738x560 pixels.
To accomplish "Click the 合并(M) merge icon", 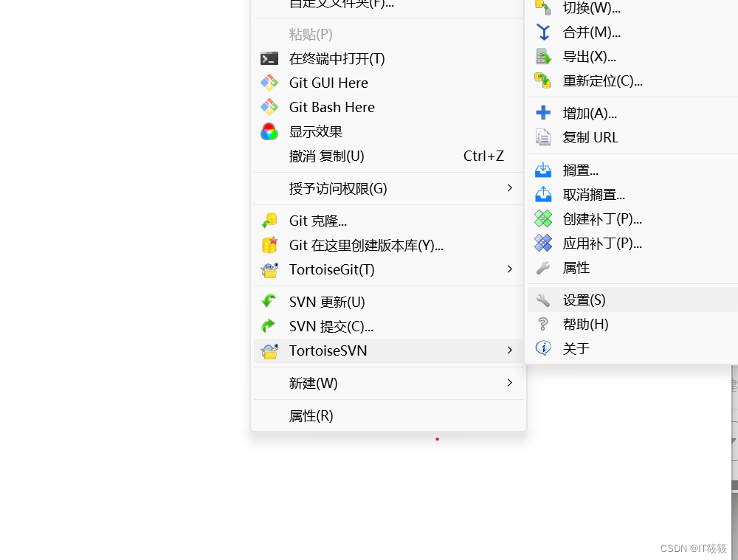I will (543, 32).
